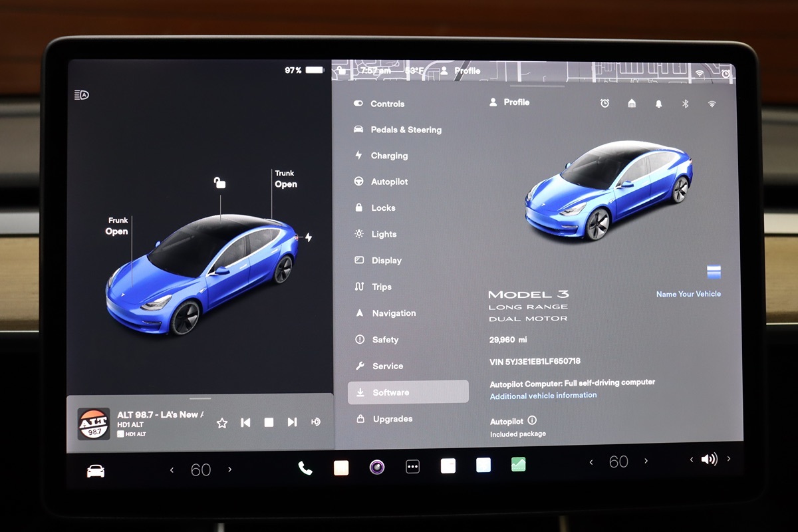798x532 pixels.
Task: Open the notifications bell icon
Action: (x=658, y=104)
